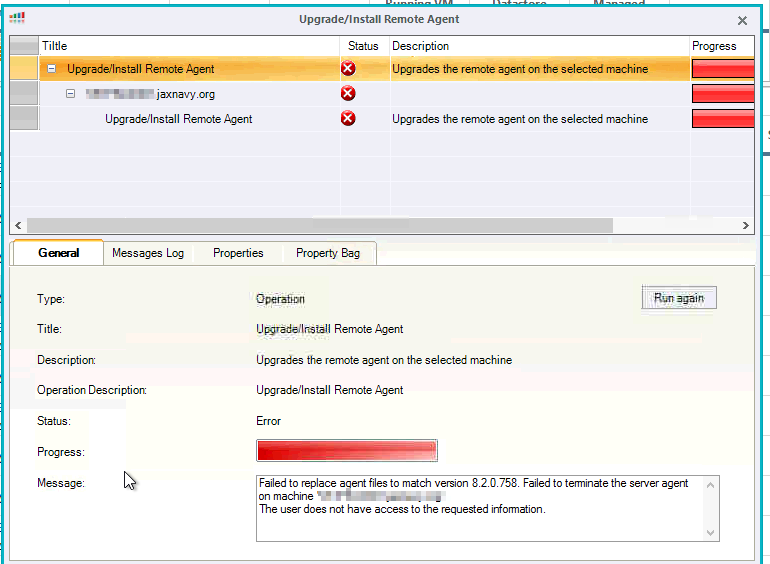Click the Run again button
This screenshot has height=564, width=770.
[679, 297]
